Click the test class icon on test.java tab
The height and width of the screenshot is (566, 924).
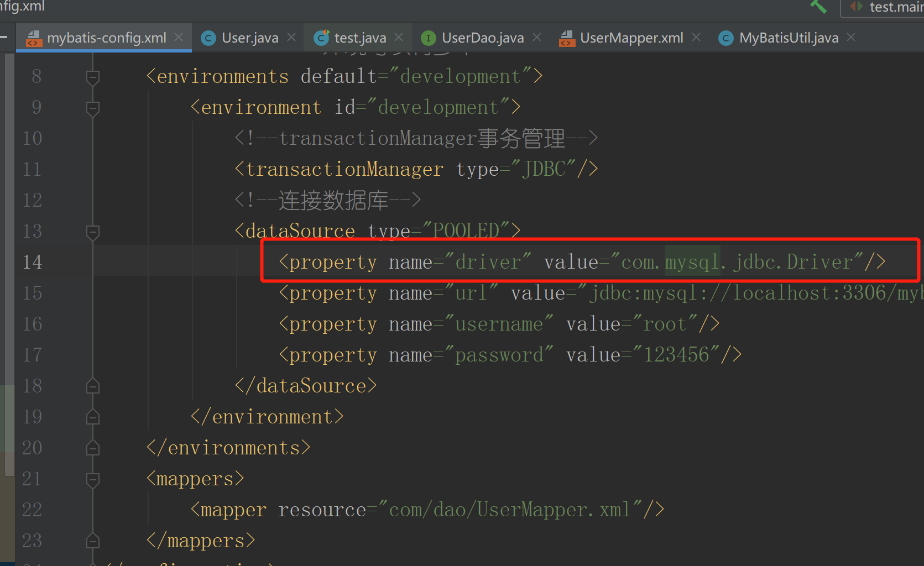point(321,38)
